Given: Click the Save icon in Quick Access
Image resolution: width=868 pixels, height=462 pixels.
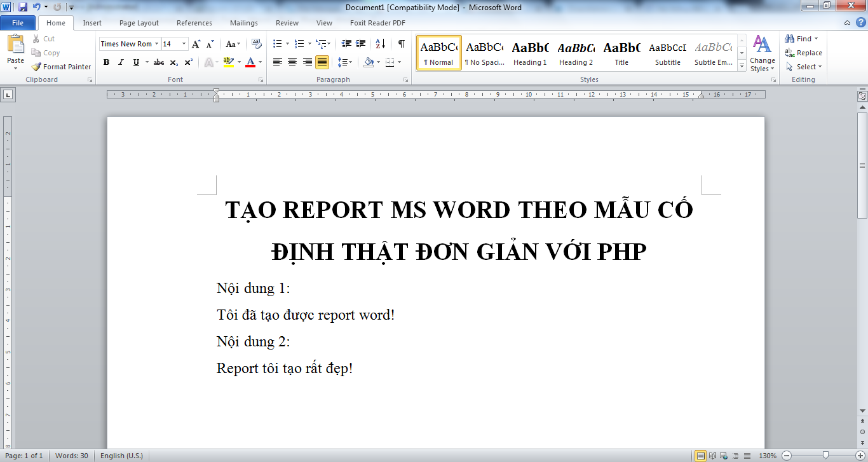Looking at the screenshot, I should pos(23,7).
